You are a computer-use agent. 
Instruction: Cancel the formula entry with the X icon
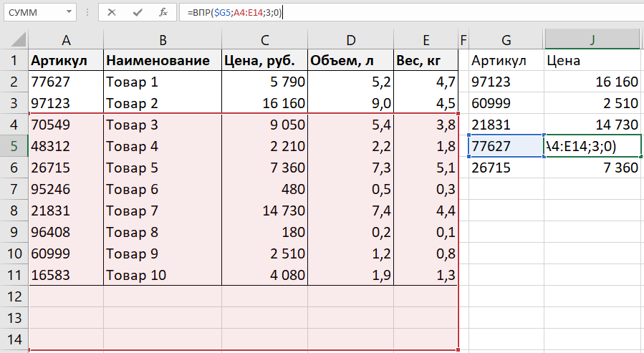click(112, 13)
